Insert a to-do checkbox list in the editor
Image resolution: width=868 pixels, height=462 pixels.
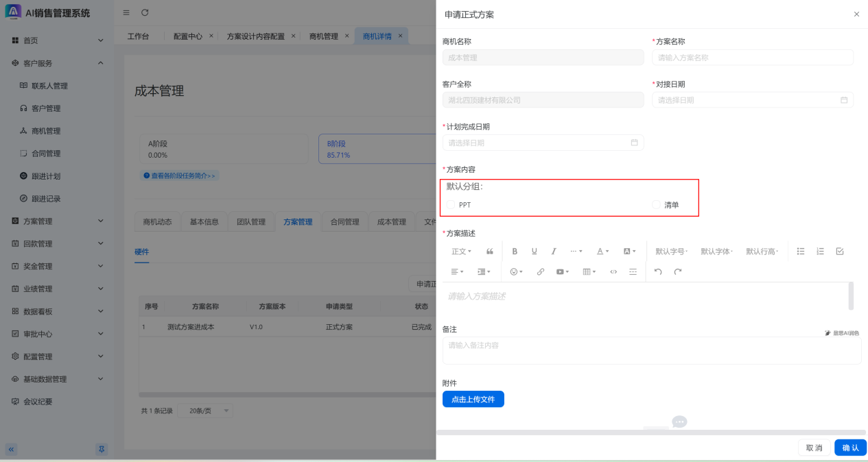coord(839,252)
